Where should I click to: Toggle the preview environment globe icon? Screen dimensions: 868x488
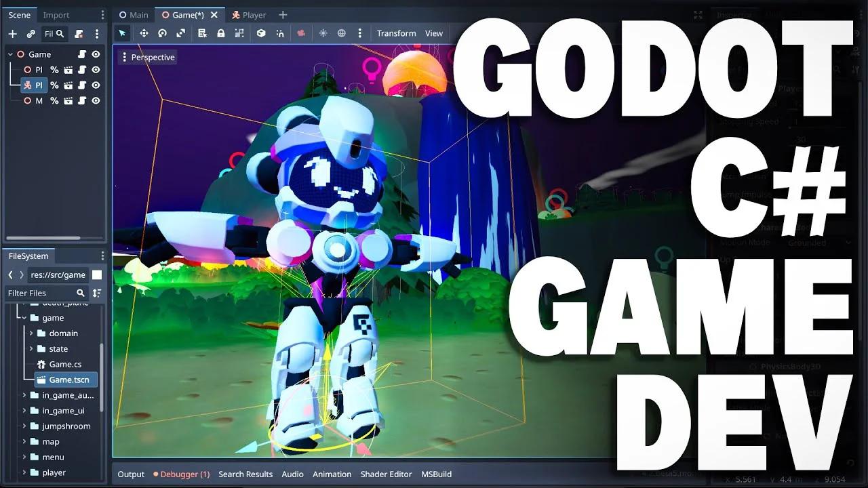tap(342, 33)
